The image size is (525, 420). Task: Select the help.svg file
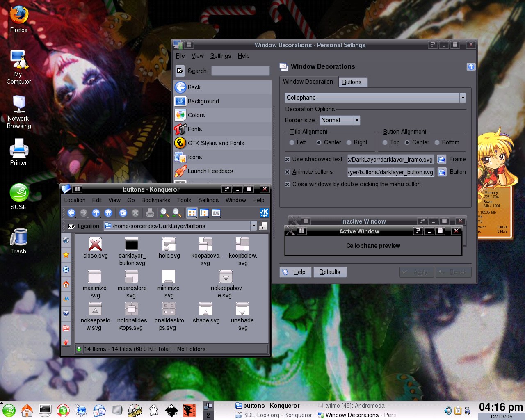tap(169, 248)
